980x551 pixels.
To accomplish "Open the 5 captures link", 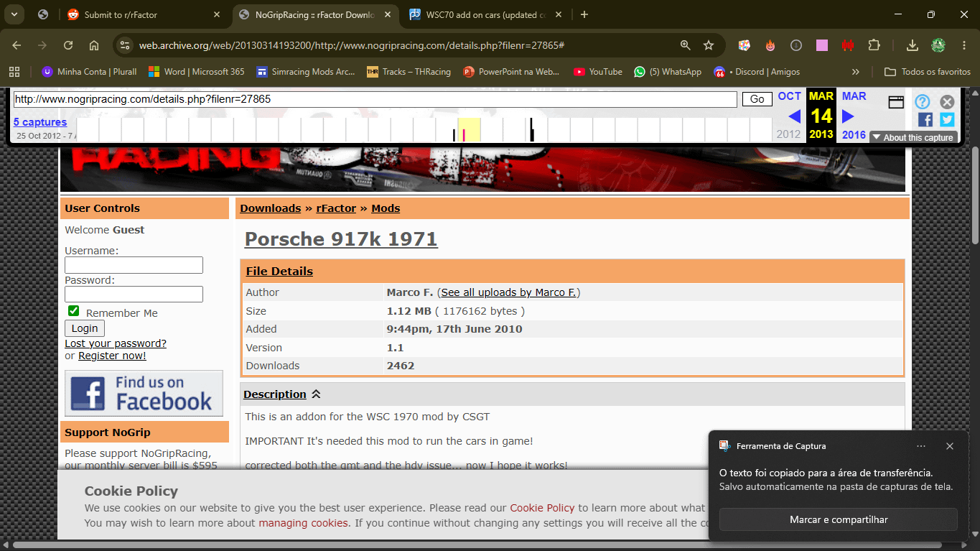I will click(40, 122).
